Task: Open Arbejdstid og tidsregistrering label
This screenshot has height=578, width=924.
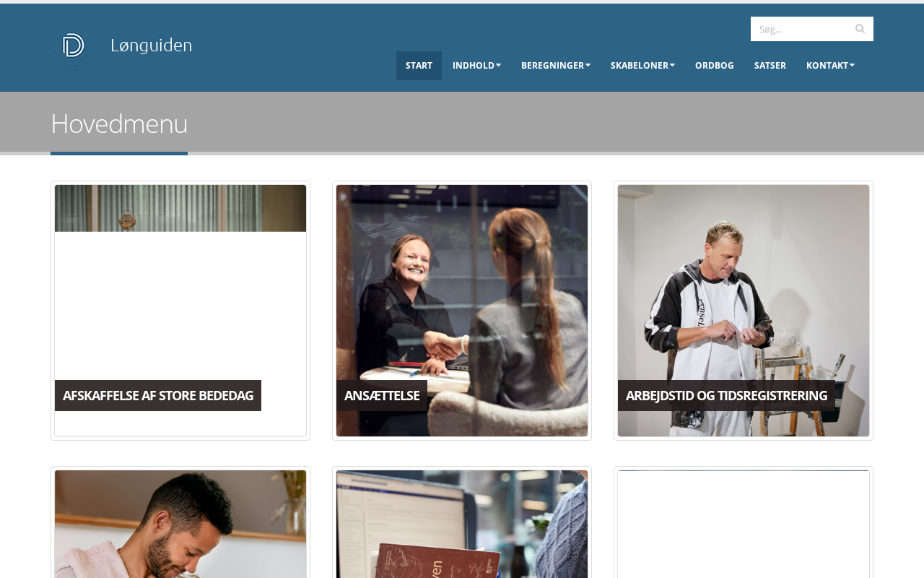Action: (x=726, y=395)
